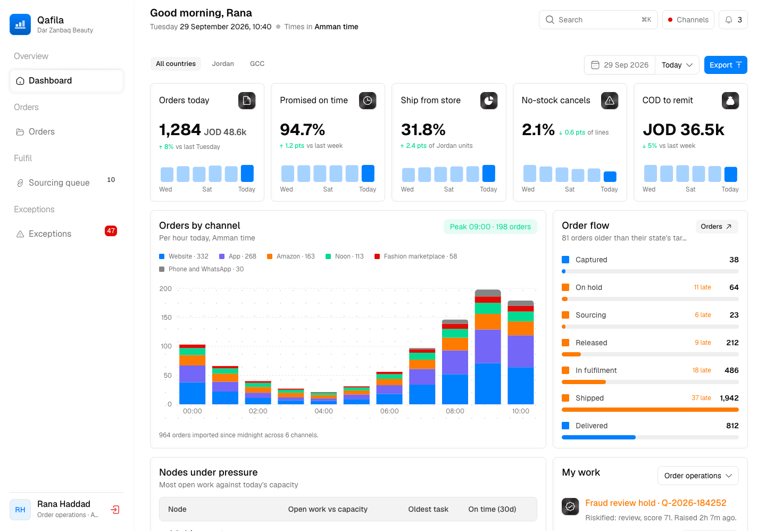766x532 pixels.
Task: Open Orders link in Order flow
Action: coord(717,227)
